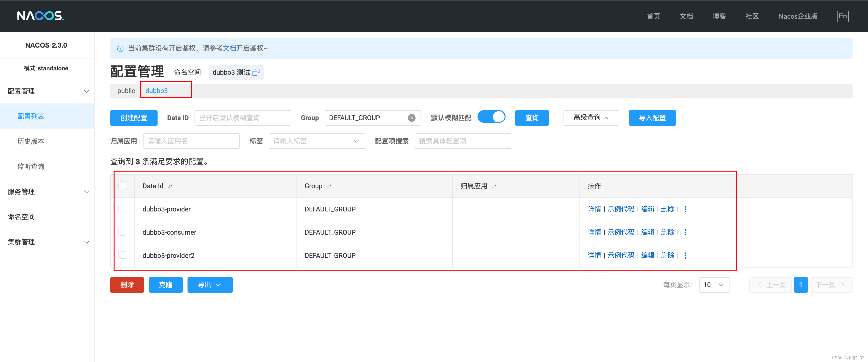Check the dubbo3-provider2 row checkbox
Viewport: 868px width, 362px height.
tap(122, 255)
